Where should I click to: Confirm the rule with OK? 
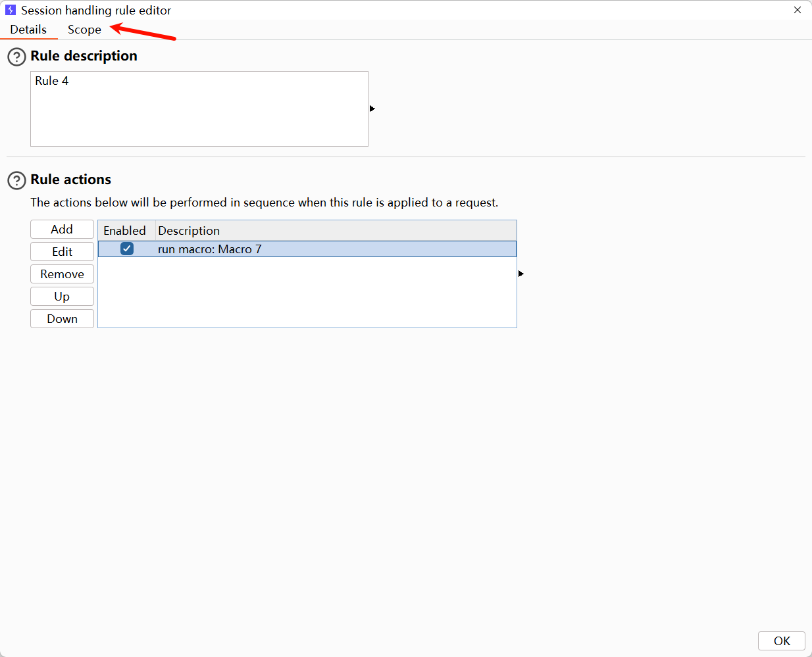pos(781,641)
